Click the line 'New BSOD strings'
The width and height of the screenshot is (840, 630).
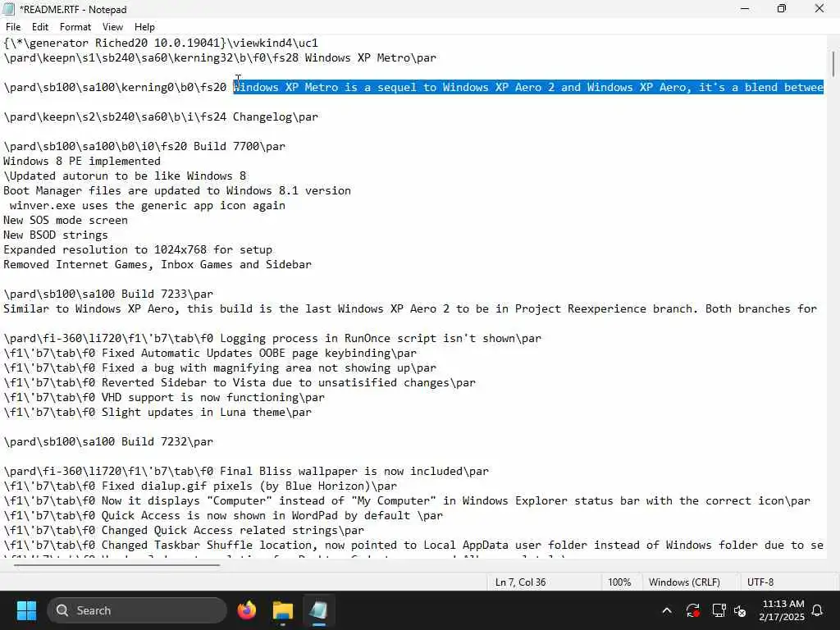click(56, 235)
